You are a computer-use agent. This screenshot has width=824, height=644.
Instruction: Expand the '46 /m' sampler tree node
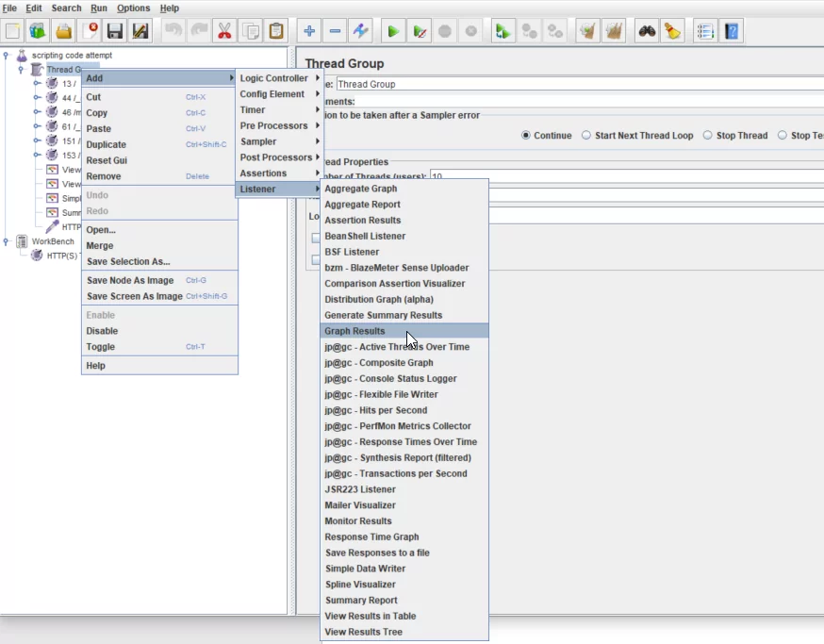(36, 111)
